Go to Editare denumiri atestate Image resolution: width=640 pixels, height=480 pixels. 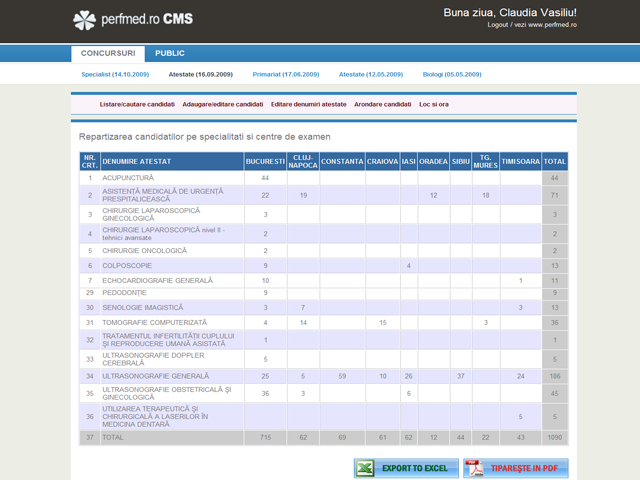click(308, 104)
